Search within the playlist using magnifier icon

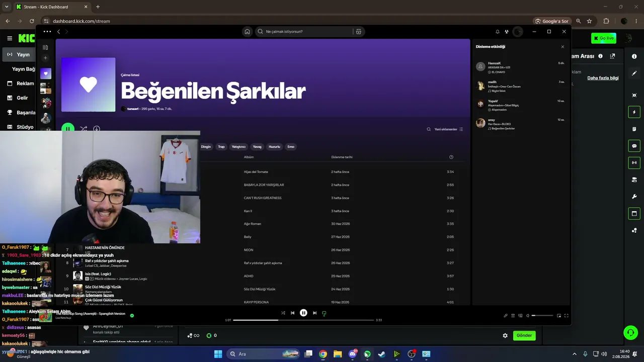[x=429, y=129]
